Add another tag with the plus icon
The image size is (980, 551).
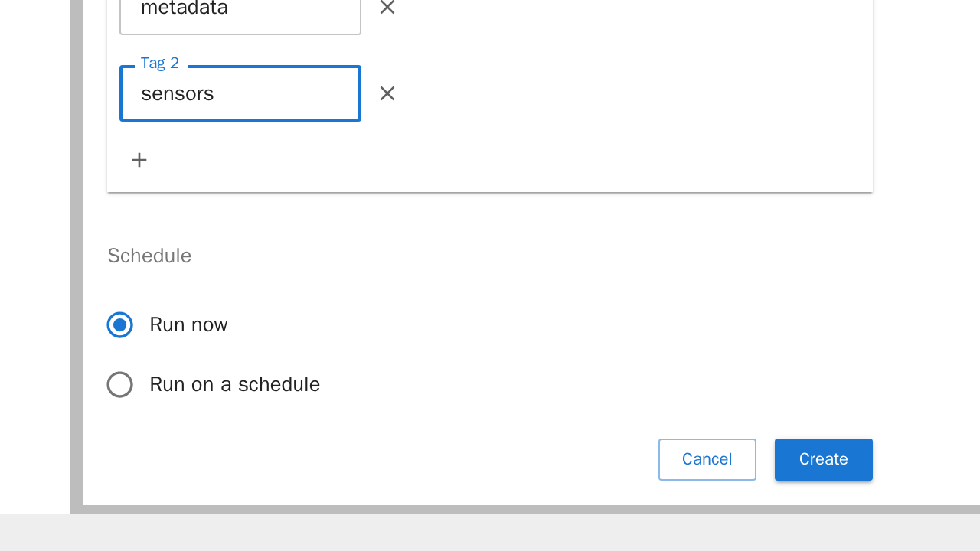(x=139, y=160)
